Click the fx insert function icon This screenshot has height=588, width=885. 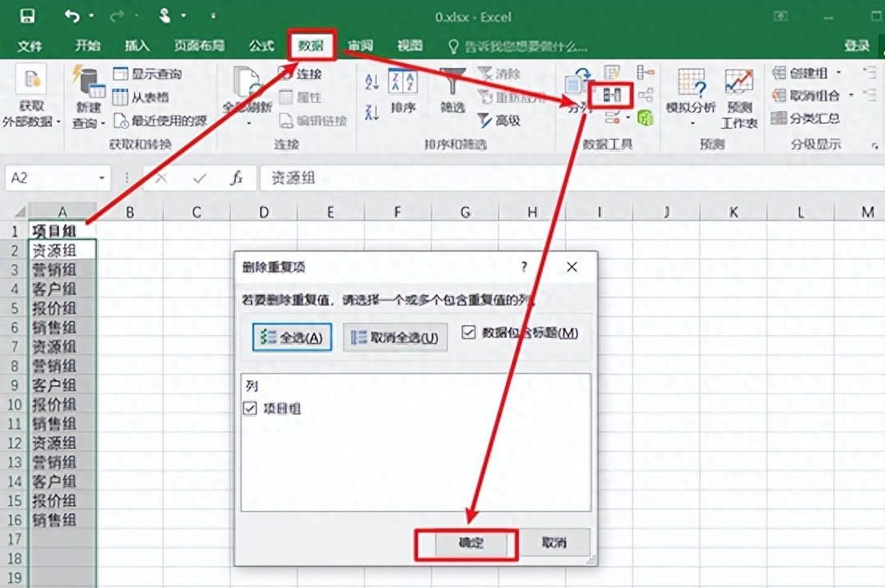(237, 178)
